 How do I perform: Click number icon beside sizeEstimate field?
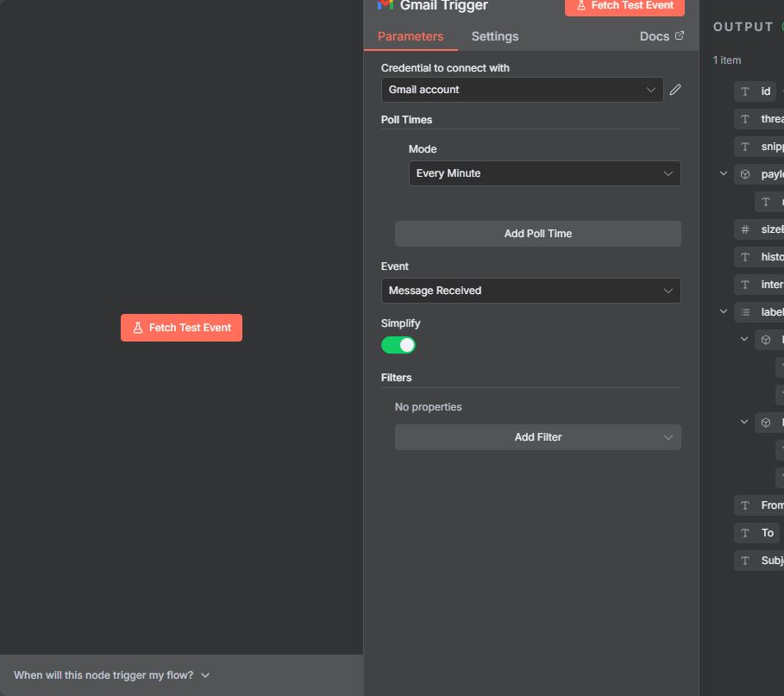[745, 229]
